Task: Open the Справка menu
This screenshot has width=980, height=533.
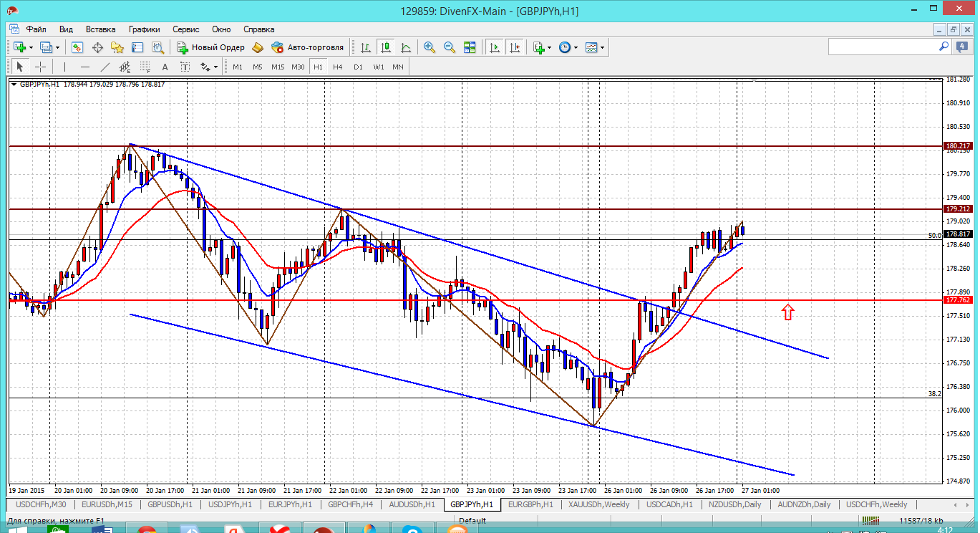Action: click(259, 29)
